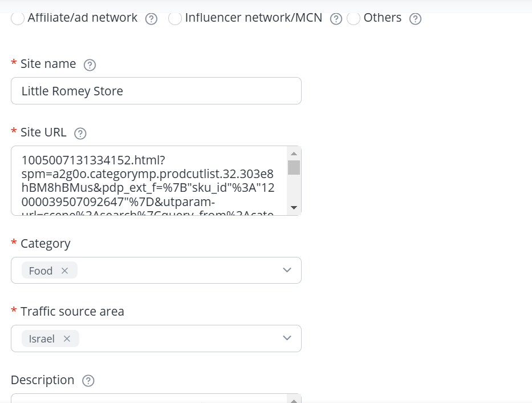Remove the Israel traffic source tag

[67, 339]
